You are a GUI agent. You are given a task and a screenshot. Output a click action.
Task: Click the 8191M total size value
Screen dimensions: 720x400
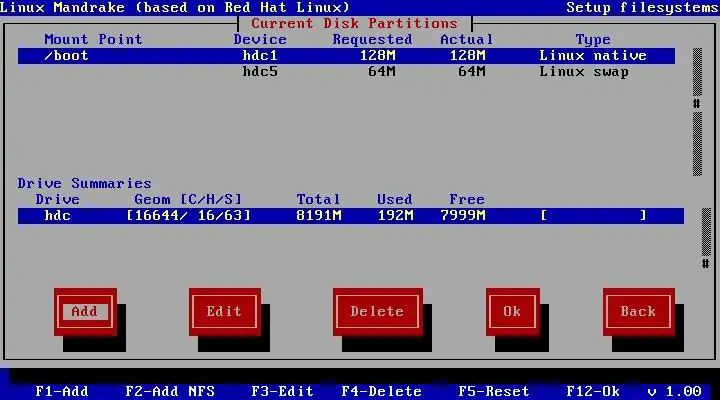319,215
